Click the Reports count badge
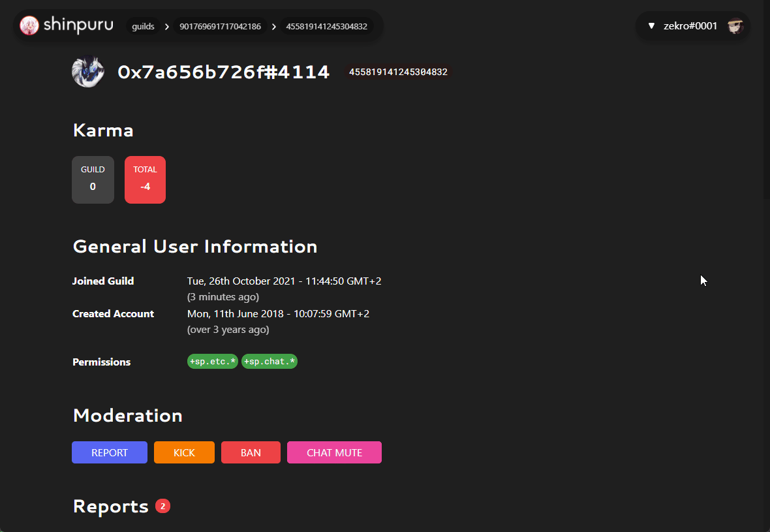Image resolution: width=770 pixels, height=532 pixels. [x=162, y=506]
